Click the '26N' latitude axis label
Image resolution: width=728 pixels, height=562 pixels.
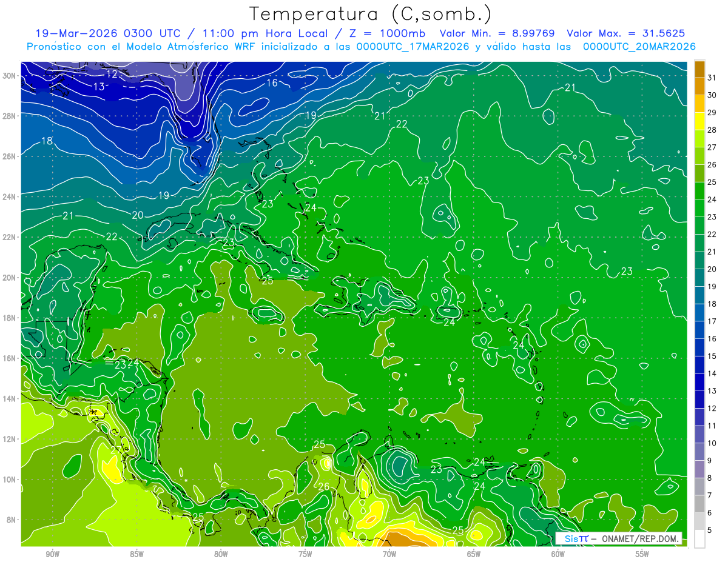(x=9, y=156)
